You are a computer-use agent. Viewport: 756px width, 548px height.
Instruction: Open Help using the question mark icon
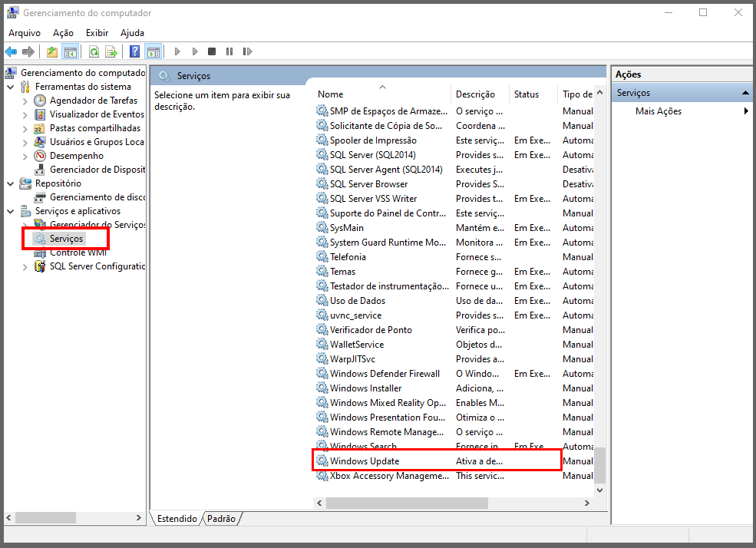pyautogui.click(x=135, y=51)
